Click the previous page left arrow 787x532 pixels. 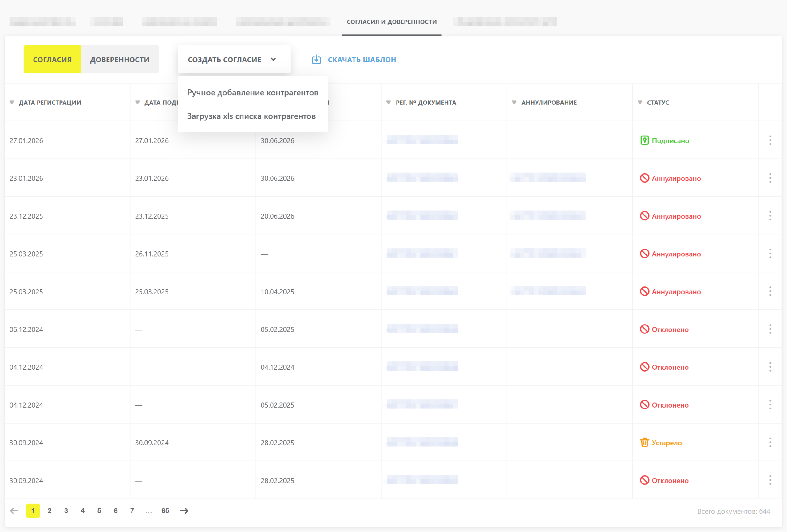pos(14,511)
